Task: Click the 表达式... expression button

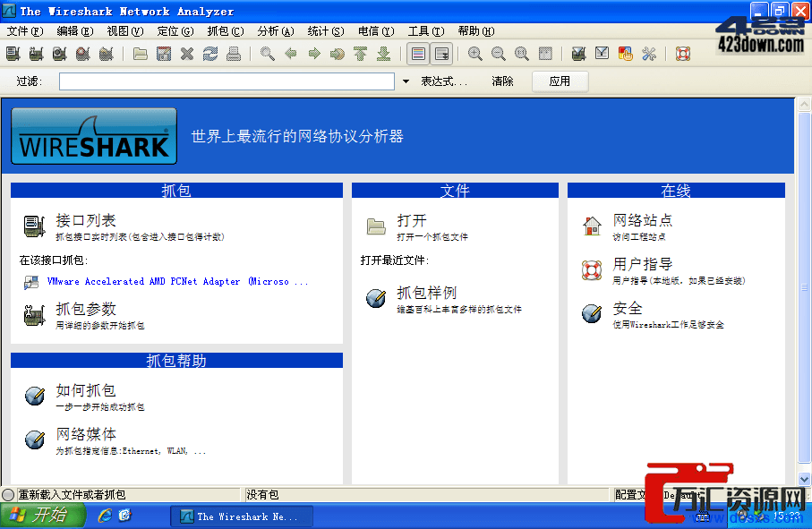Action: coord(444,81)
